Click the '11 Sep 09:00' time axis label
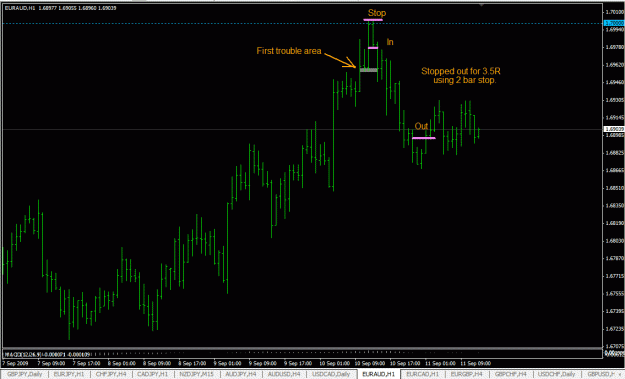Viewport: 625px width, 379px height. tap(475, 363)
